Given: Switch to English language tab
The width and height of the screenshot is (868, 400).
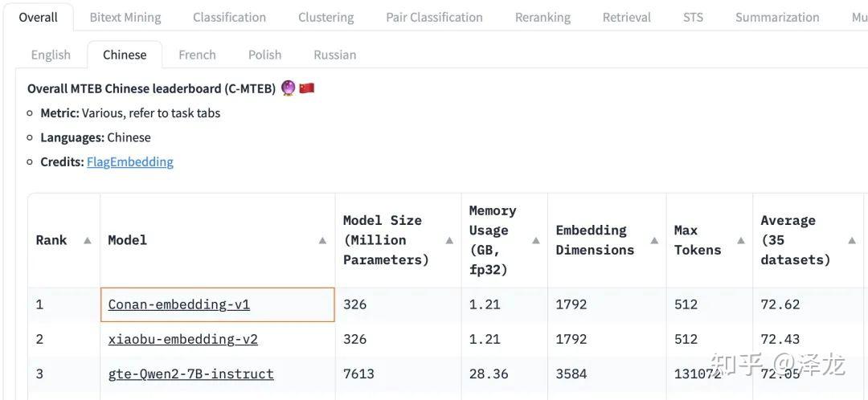Looking at the screenshot, I should click(x=51, y=55).
